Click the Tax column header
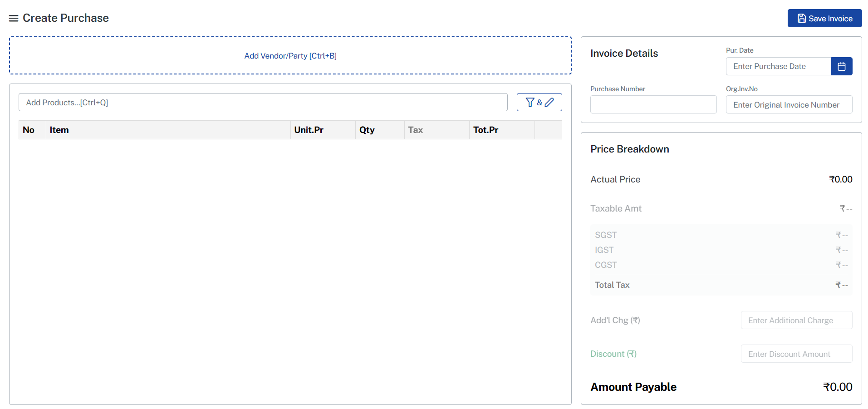 (436, 130)
